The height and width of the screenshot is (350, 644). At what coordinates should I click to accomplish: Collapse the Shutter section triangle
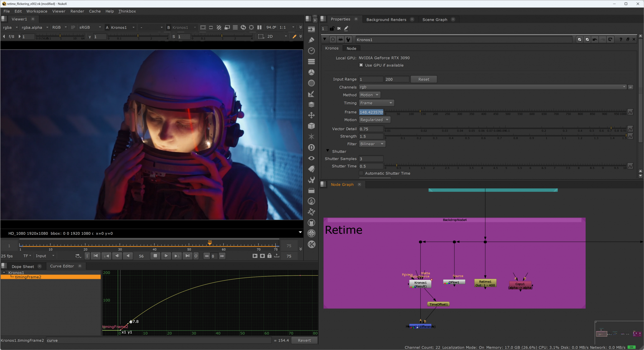click(x=328, y=151)
